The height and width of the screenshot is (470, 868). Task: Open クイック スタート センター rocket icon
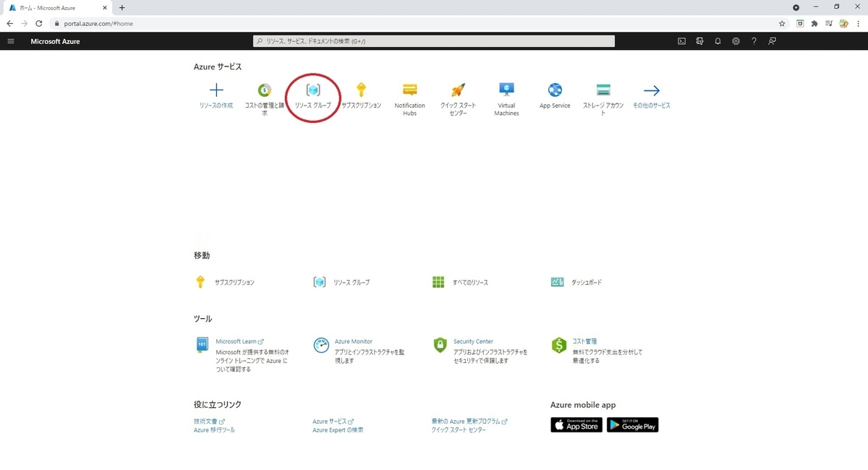458,90
